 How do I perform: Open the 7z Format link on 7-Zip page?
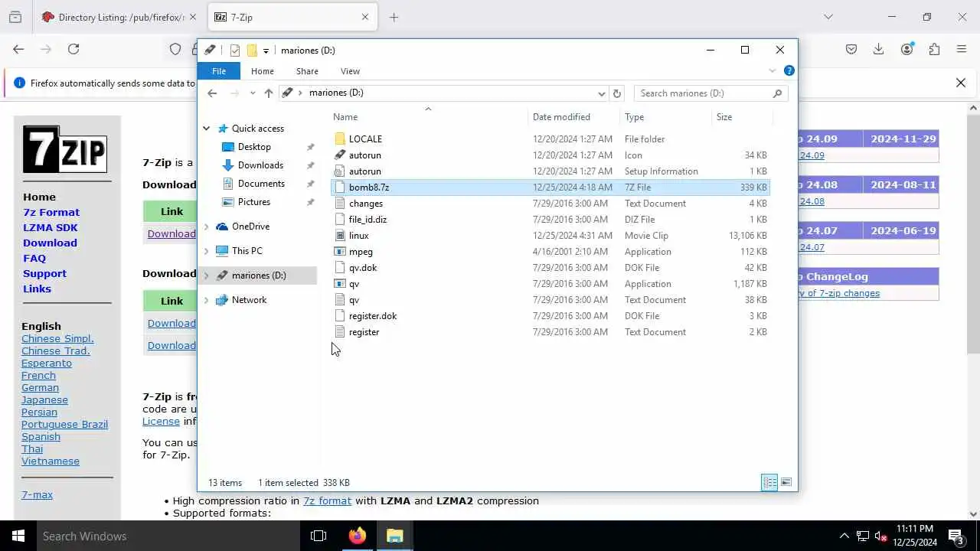(51, 212)
